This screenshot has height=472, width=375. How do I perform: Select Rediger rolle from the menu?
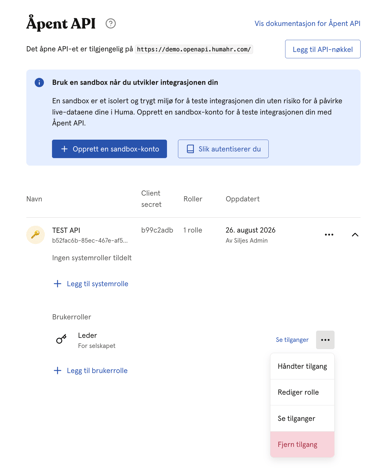pyautogui.click(x=302, y=392)
